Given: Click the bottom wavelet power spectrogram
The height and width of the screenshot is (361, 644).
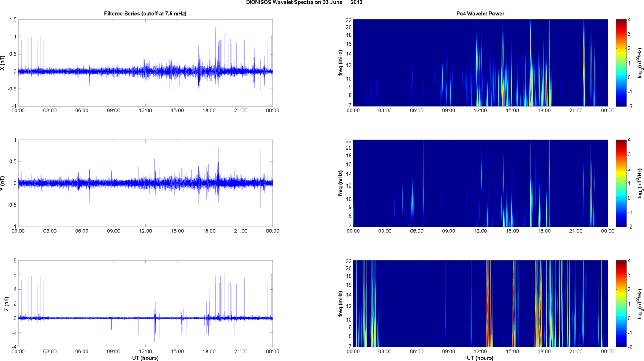Looking at the screenshot, I should click(480, 304).
